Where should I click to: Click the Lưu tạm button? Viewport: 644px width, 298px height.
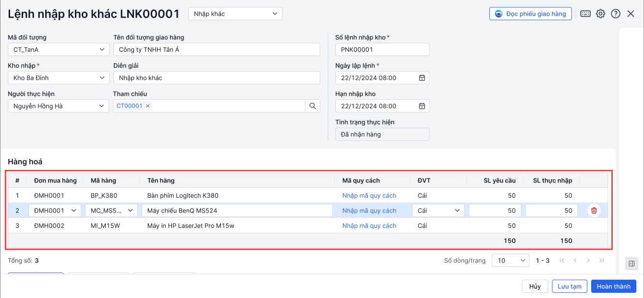[x=570, y=286]
